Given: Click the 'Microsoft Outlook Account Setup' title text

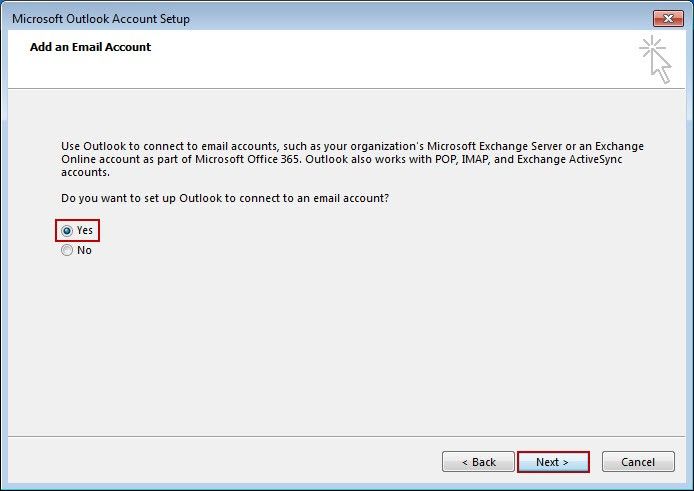Looking at the screenshot, I should 101,19.
